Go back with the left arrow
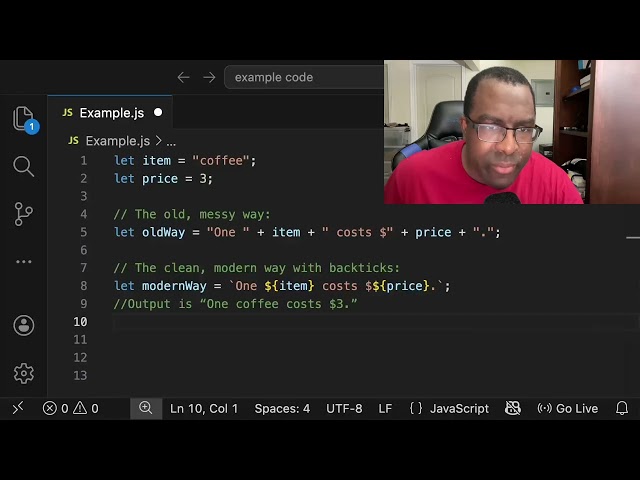This screenshot has width=640, height=480. (x=183, y=77)
